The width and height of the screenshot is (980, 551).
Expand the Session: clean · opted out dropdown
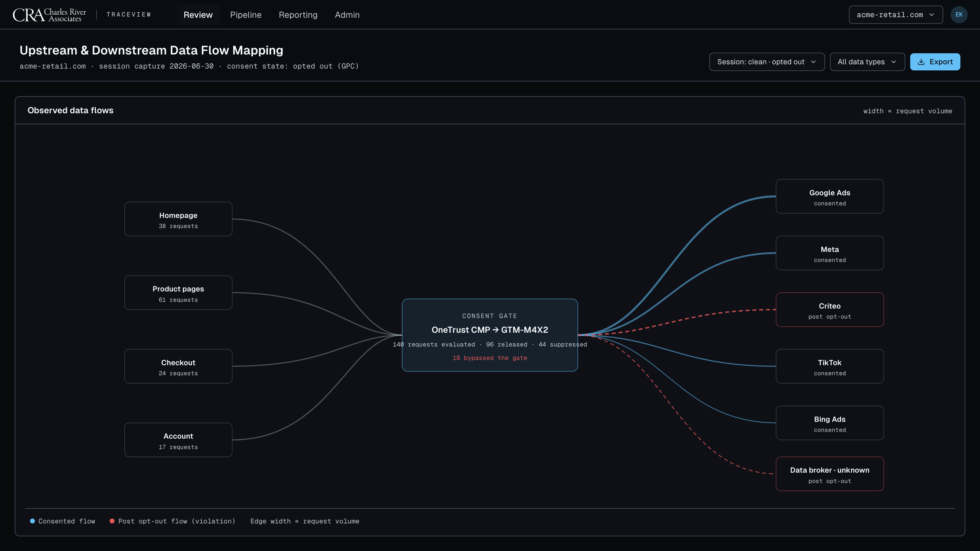pos(767,62)
